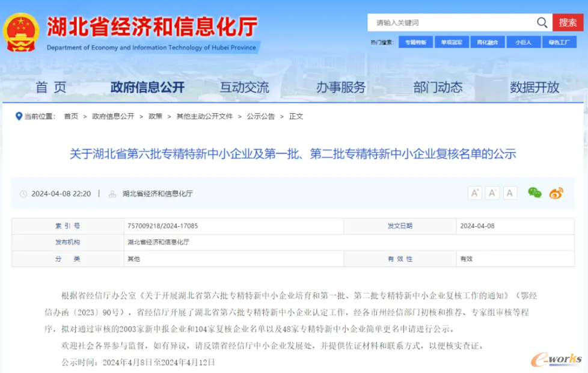Image resolution: width=588 pixels, height=373 pixels.
Task: Share article via WeChat icon
Action: coord(534,193)
